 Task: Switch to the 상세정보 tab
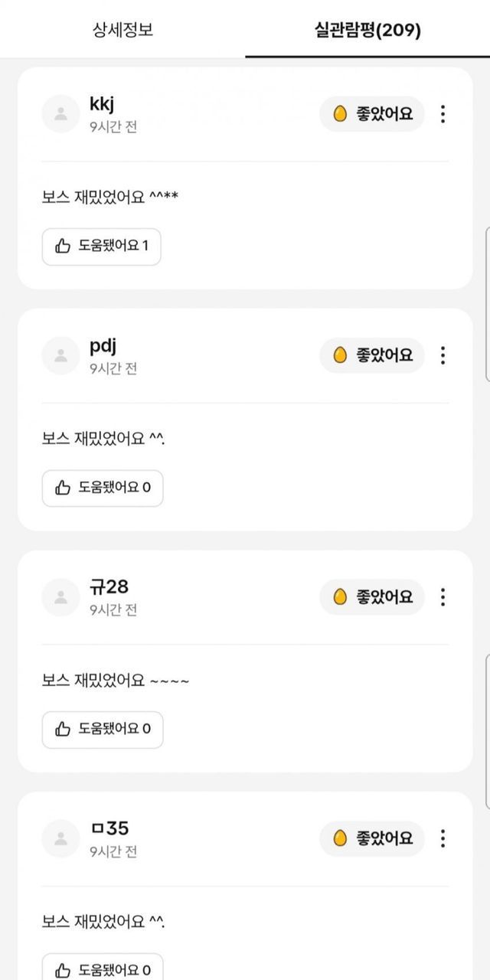pos(122,31)
